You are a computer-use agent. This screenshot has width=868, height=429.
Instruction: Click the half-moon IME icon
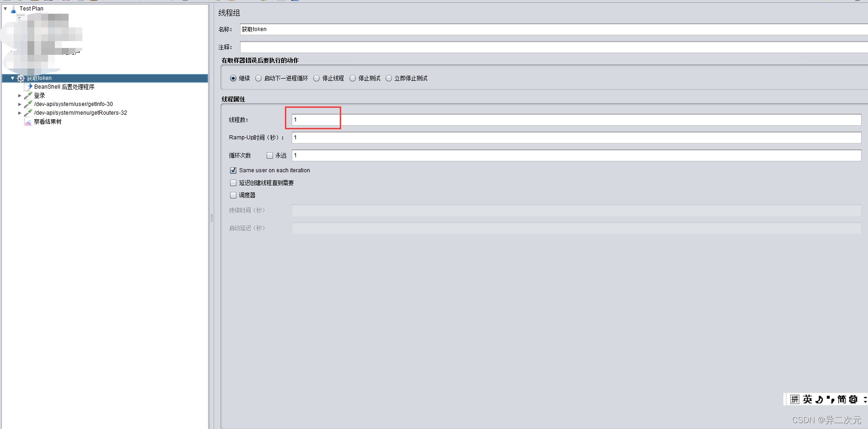819,399
